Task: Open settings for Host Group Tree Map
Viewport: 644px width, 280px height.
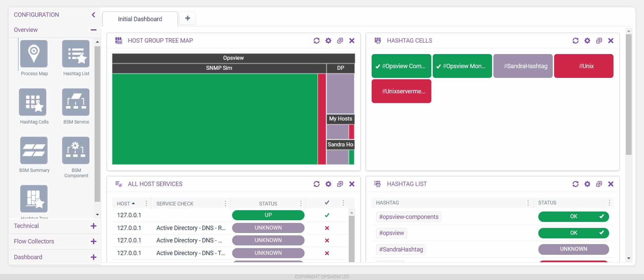Action: [x=328, y=41]
